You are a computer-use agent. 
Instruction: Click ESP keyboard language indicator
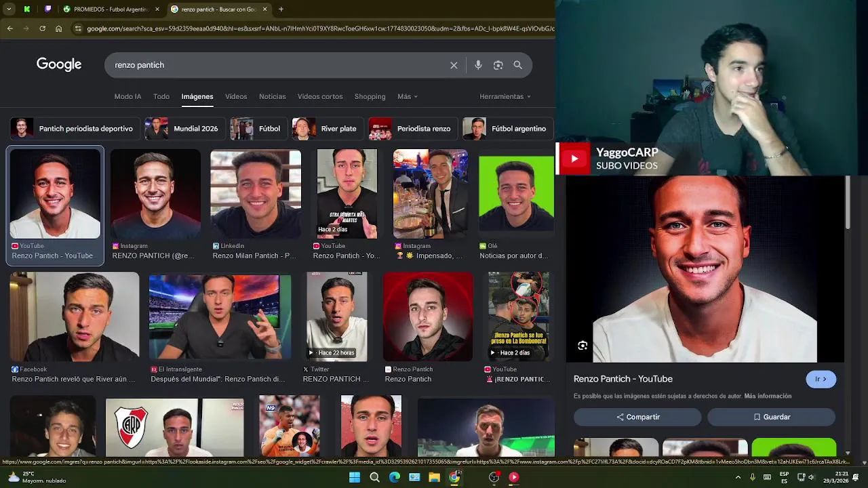click(784, 477)
